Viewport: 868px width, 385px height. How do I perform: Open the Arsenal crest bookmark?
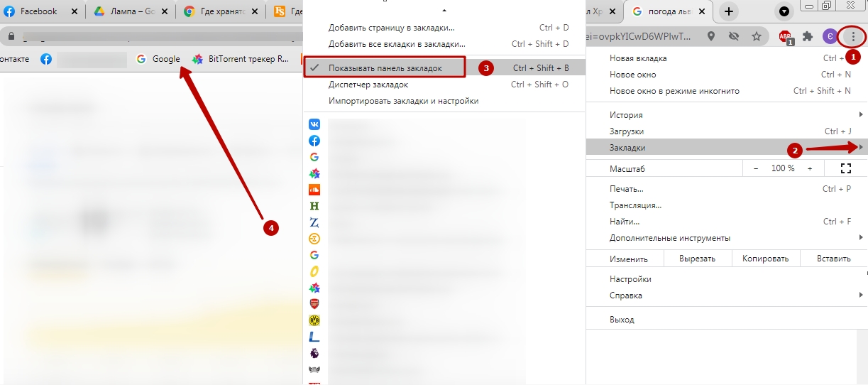coord(314,304)
